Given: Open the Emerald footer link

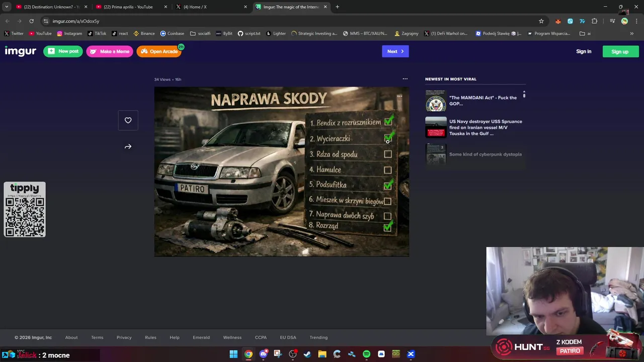Looking at the screenshot, I should tap(201, 337).
